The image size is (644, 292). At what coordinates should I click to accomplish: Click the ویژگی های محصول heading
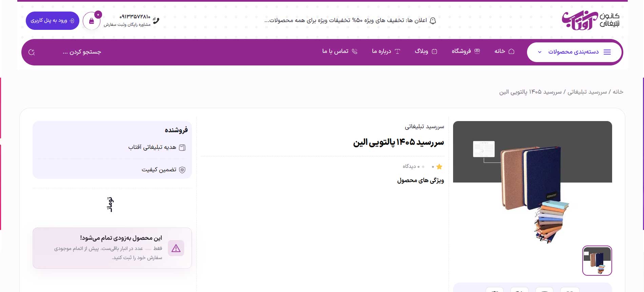click(x=421, y=180)
